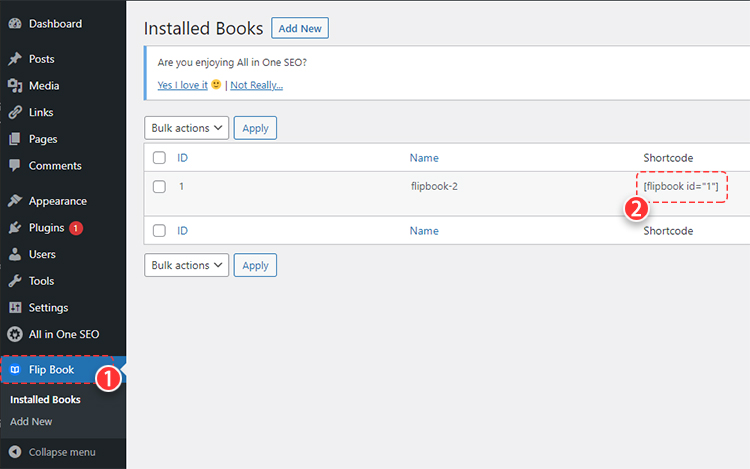Image resolution: width=750 pixels, height=469 pixels.
Task: Click the Plugins plug icon
Action: point(15,228)
